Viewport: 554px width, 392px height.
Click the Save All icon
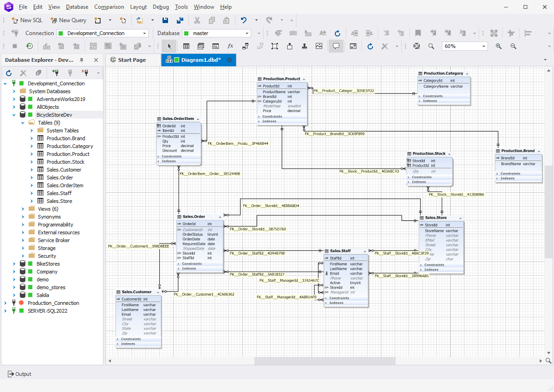(181, 20)
